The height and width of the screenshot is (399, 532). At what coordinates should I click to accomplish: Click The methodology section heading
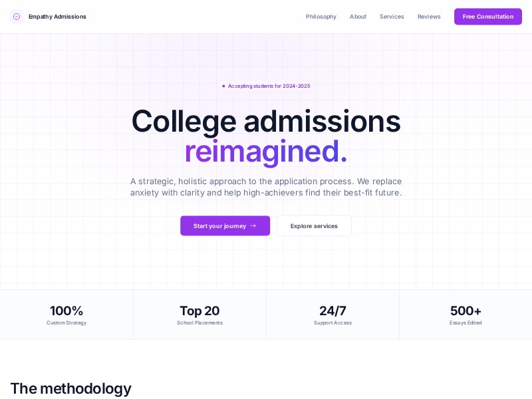(x=70, y=388)
